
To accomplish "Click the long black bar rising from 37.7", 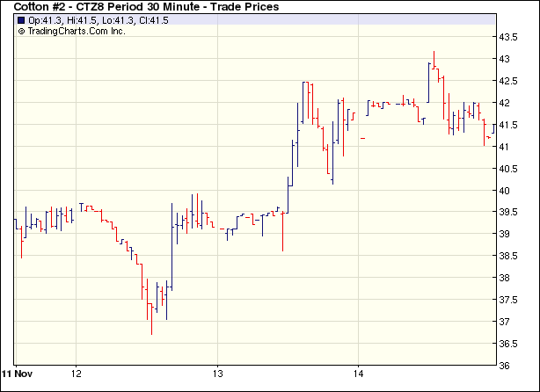I will 171,246.
